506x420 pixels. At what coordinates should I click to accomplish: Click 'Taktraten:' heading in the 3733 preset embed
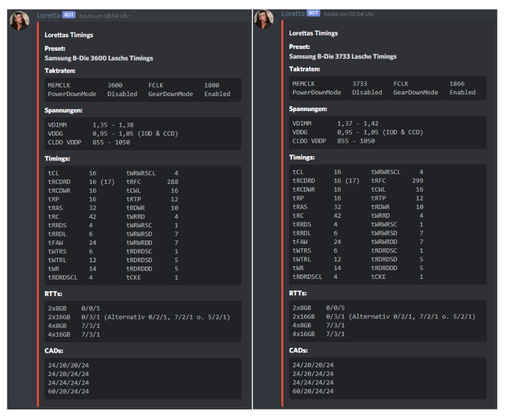click(305, 69)
